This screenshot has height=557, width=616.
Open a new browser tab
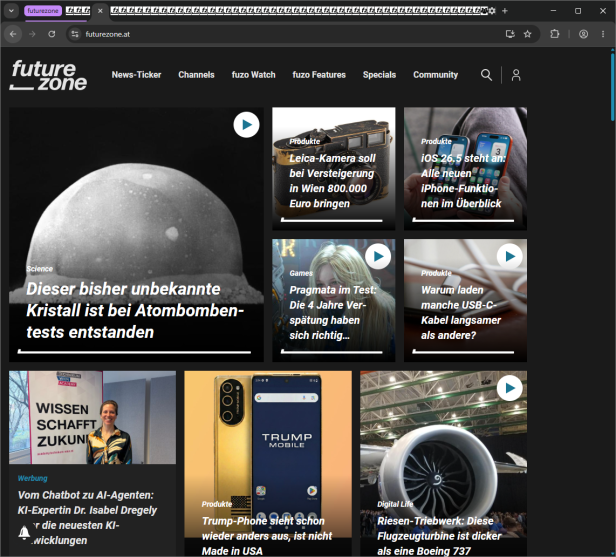[505, 11]
